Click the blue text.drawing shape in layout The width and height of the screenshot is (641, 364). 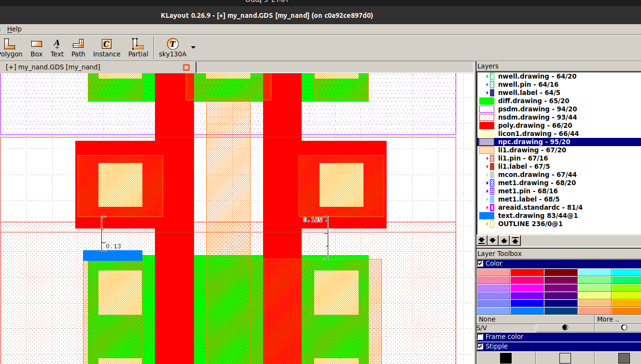(x=112, y=256)
